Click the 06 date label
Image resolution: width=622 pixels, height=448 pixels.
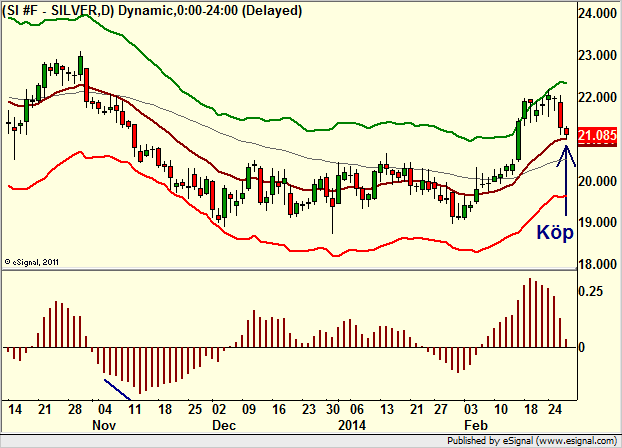click(357, 409)
